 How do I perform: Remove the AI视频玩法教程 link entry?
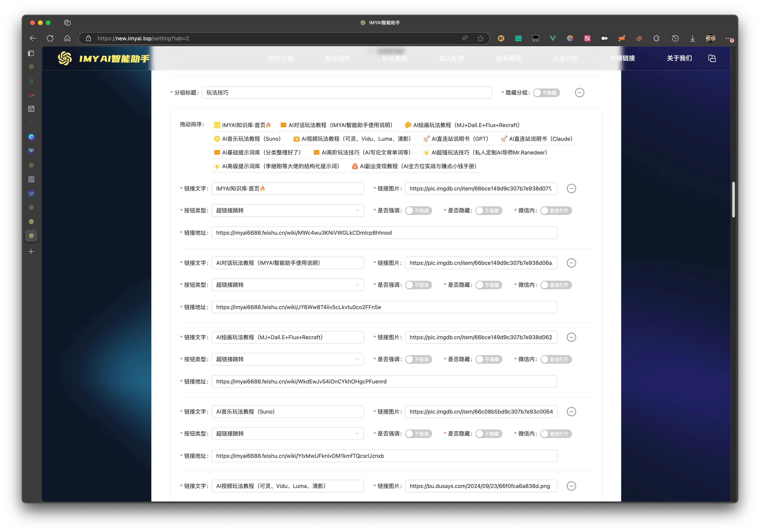click(x=571, y=486)
